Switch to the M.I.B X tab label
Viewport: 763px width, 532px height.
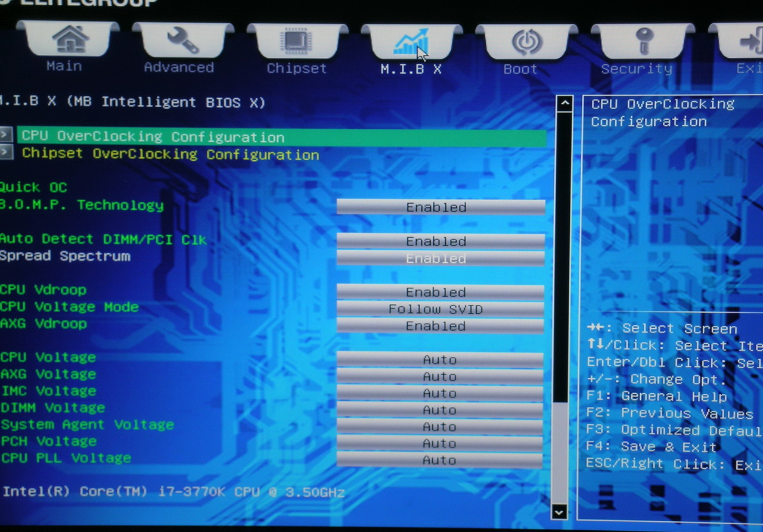411,69
